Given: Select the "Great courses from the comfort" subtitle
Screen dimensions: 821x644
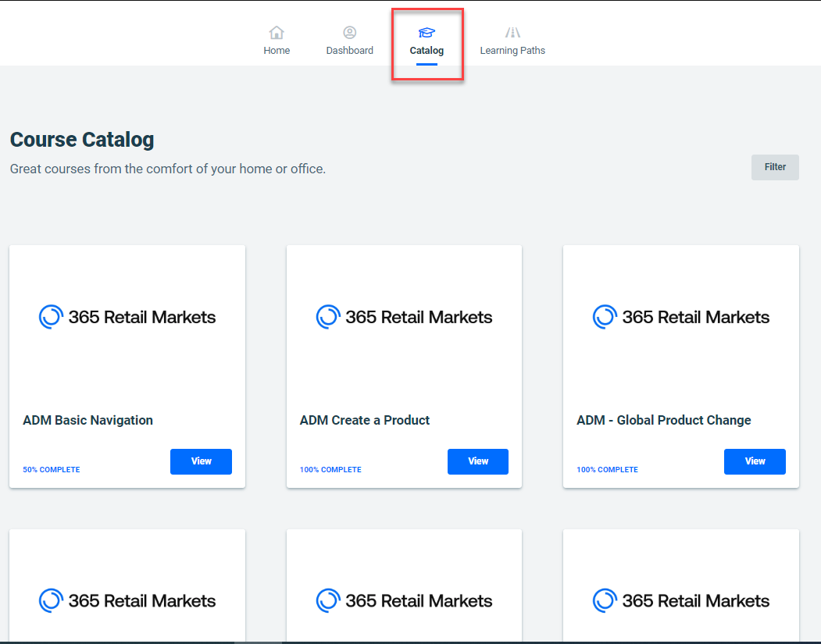Looking at the screenshot, I should 167,169.
